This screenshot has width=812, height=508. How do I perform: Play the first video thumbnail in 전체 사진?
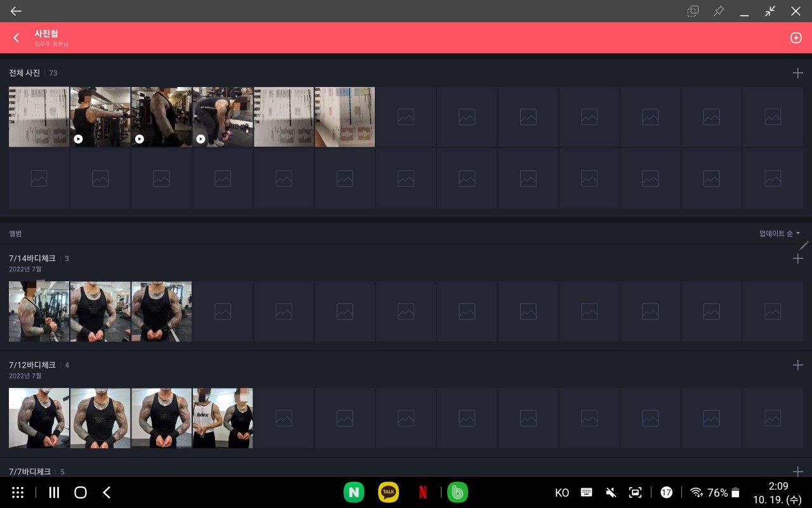tap(100, 117)
